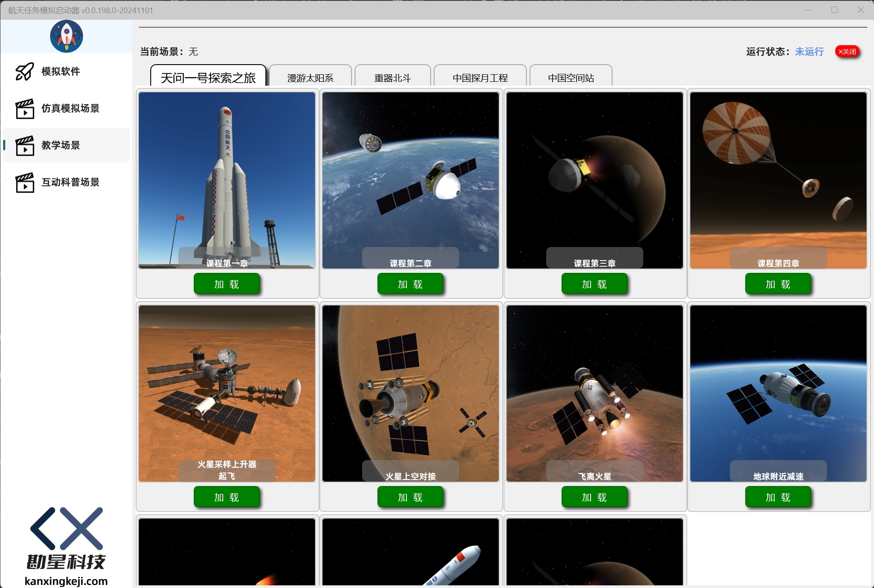Select the 课程第二章 Earth orbit thumbnail
The width and height of the screenshot is (874, 588).
410,180
